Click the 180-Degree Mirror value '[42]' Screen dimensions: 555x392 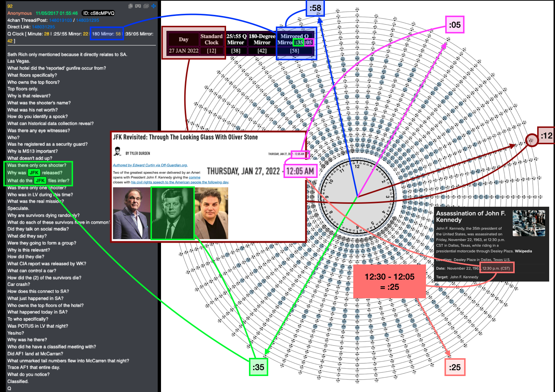pyautogui.click(x=262, y=51)
